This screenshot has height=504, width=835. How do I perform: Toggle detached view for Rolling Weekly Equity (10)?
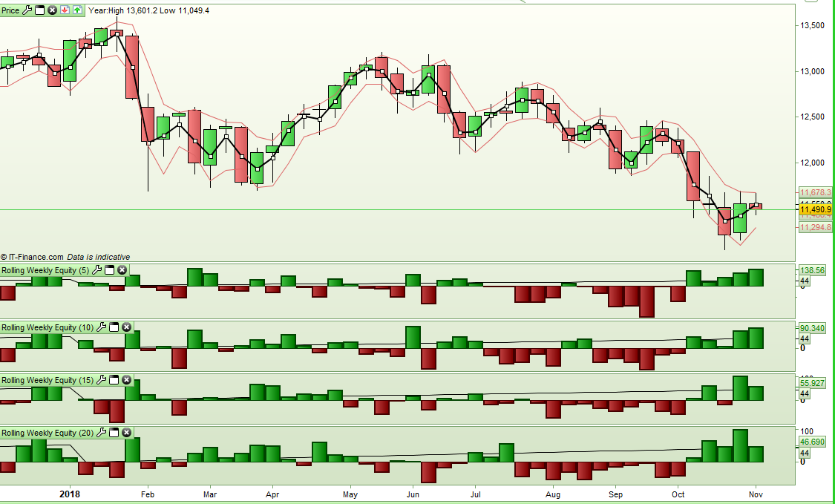tap(113, 327)
